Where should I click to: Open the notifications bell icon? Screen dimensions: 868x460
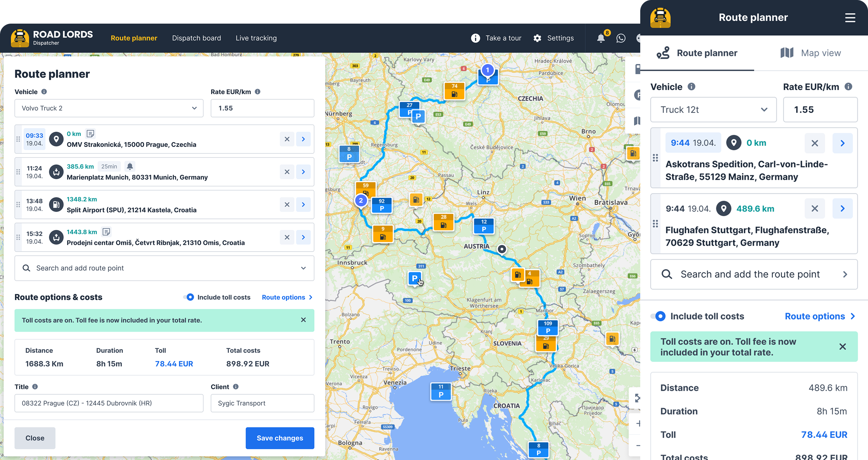[601, 38]
